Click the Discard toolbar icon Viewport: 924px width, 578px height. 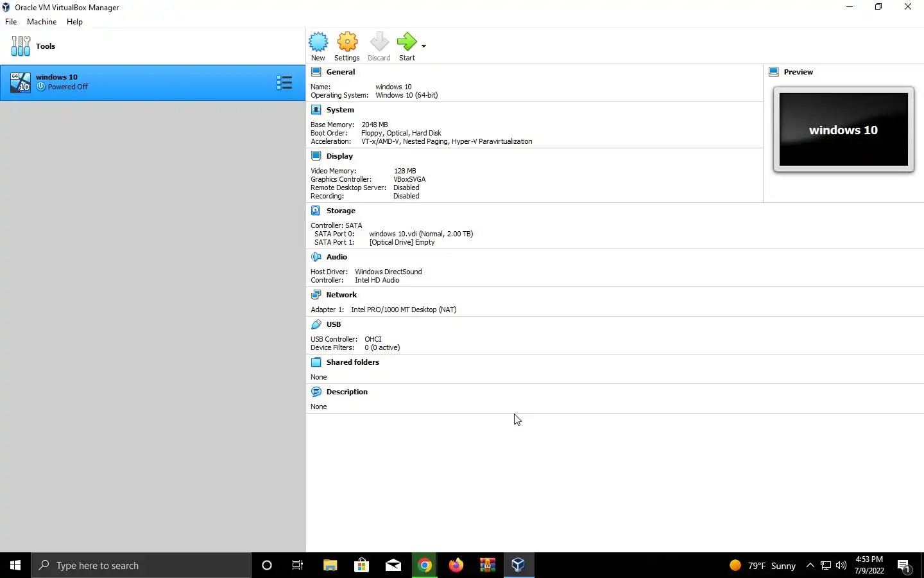pyautogui.click(x=379, y=46)
